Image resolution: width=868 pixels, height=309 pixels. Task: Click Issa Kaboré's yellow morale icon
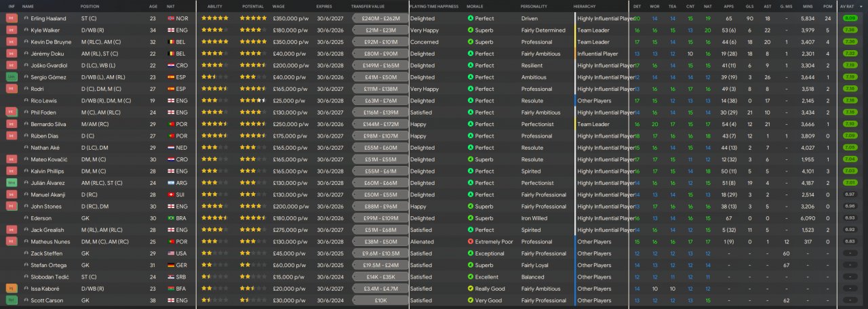pyautogui.click(x=471, y=289)
